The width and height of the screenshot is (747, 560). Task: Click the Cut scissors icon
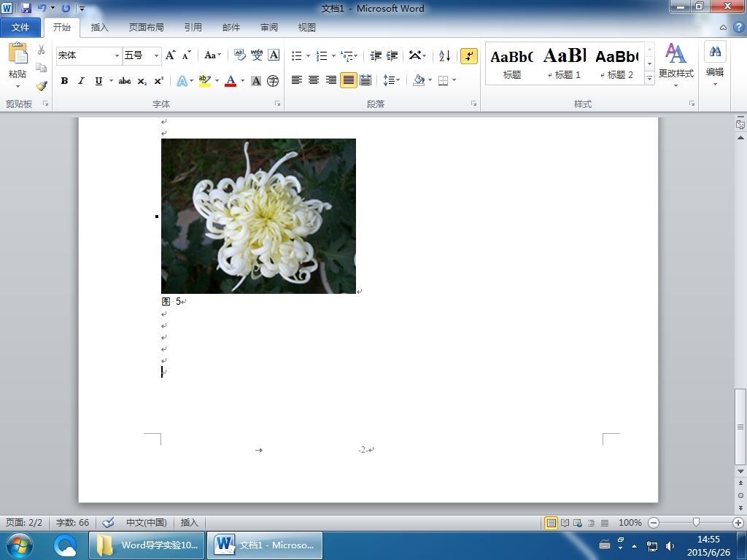point(42,50)
